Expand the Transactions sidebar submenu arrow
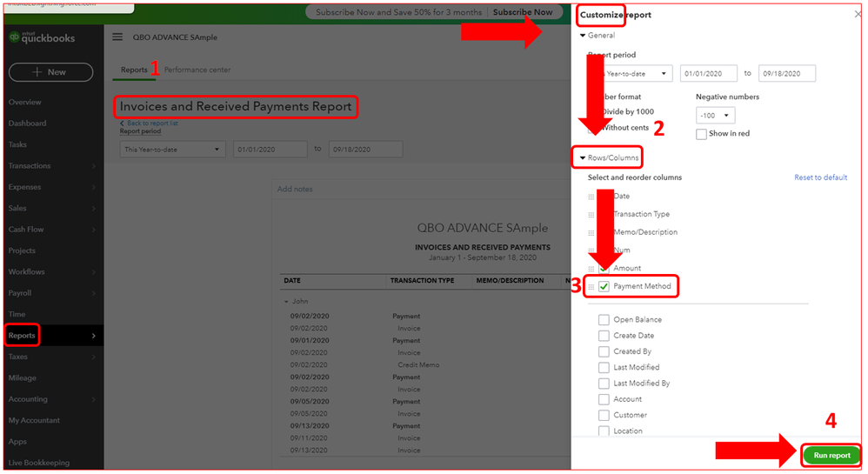Image resolution: width=868 pixels, height=474 pixels. click(93, 166)
